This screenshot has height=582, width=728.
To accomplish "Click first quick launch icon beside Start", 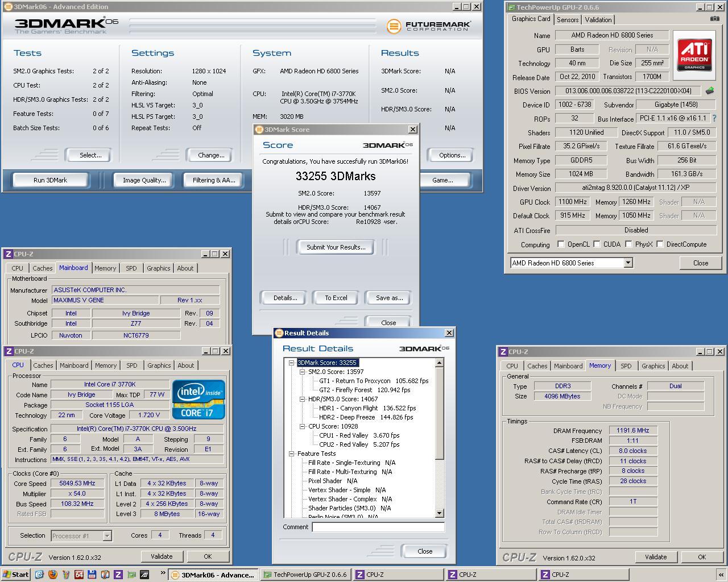I will [x=39, y=575].
